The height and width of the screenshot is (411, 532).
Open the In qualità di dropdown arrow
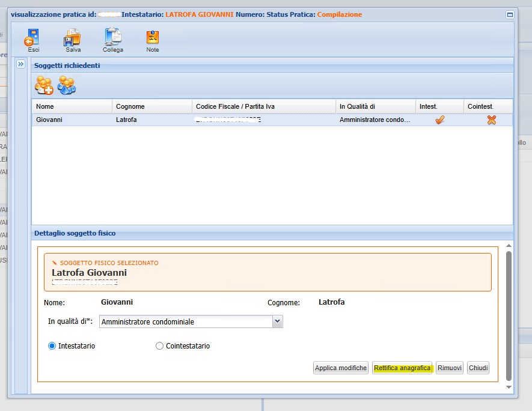[278, 321]
